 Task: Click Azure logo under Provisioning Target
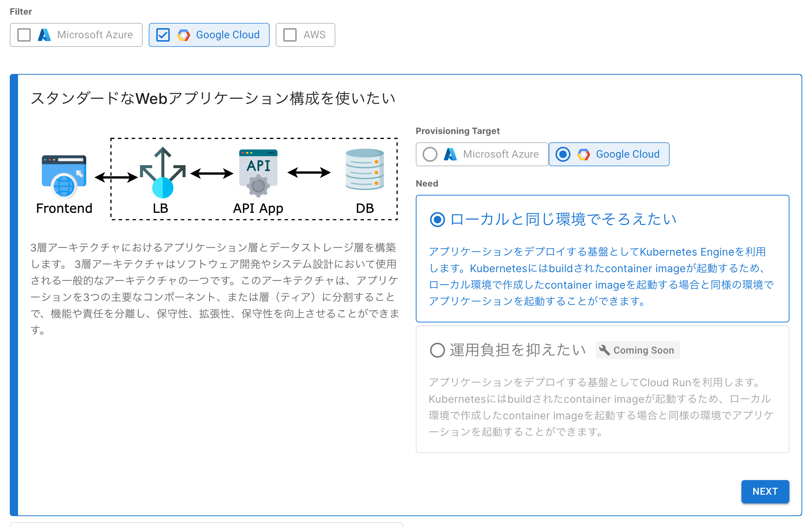450,154
